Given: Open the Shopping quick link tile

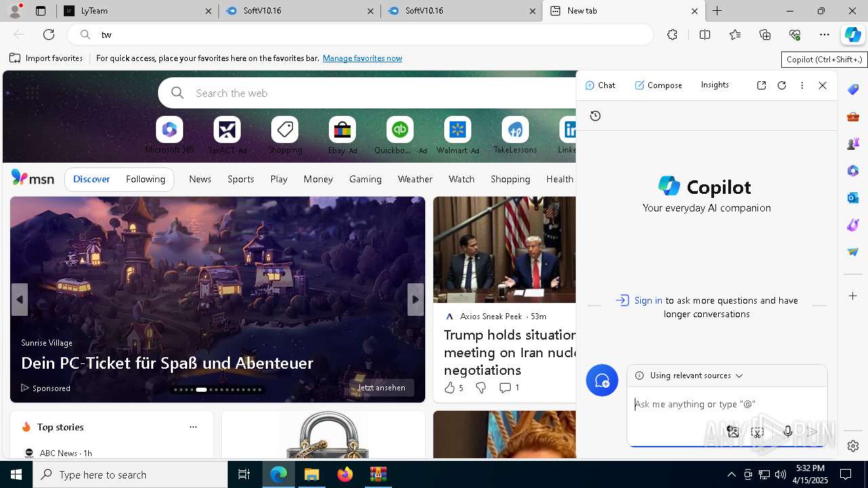Looking at the screenshot, I should pos(285,135).
